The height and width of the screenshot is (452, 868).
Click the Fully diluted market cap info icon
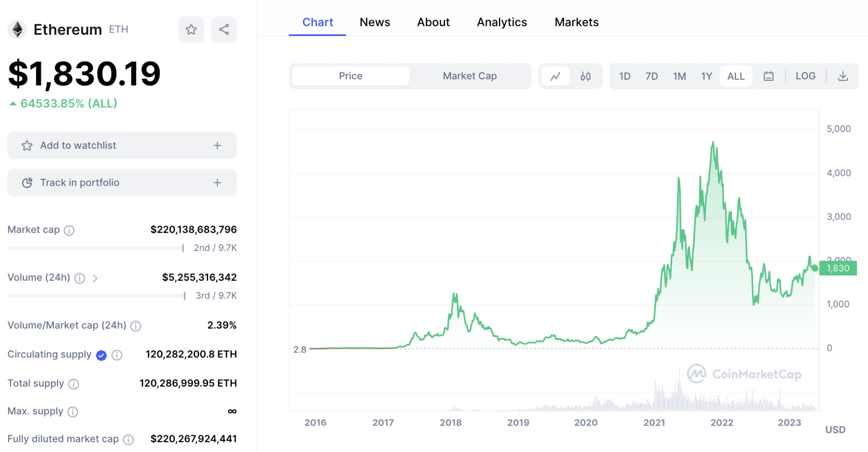point(128,440)
